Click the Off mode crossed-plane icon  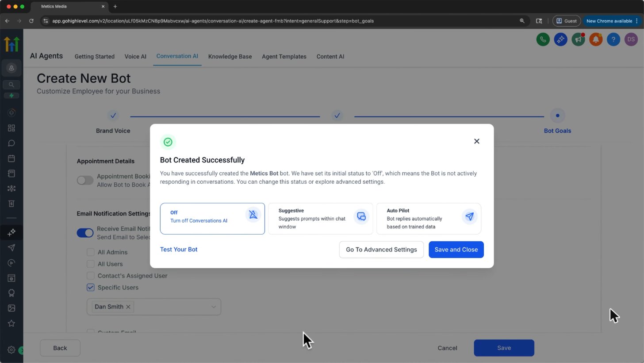click(253, 215)
